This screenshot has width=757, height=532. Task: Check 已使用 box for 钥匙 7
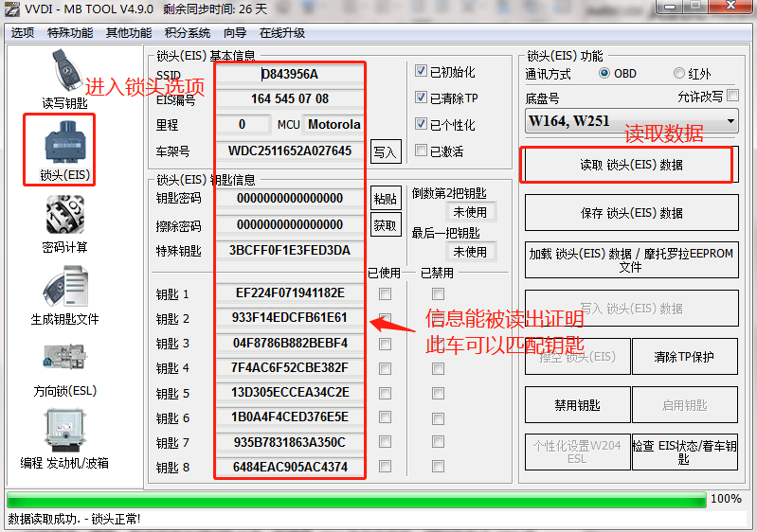pos(385,442)
